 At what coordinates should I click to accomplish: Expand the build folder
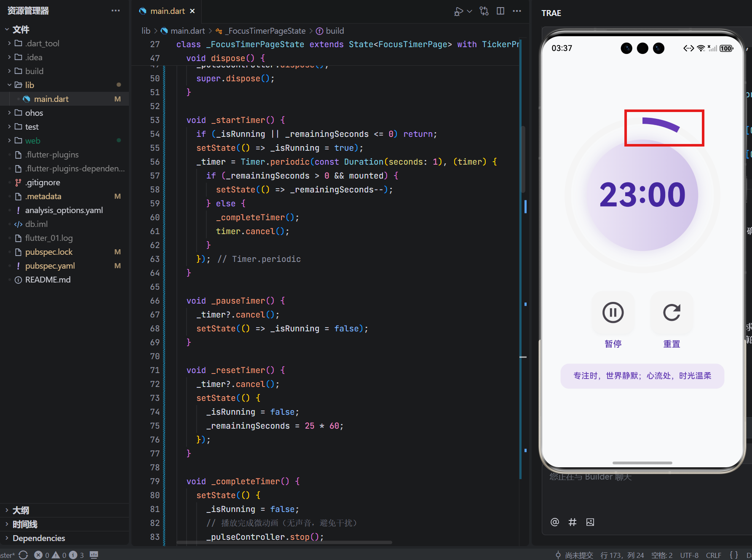pyautogui.click(x=34, y=71)
